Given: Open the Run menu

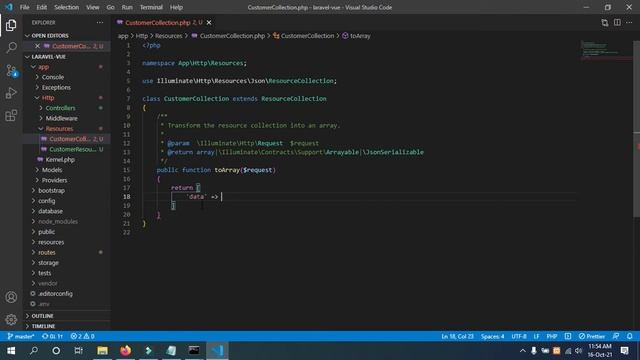Looking at the screenshot, I should point(127,7).
